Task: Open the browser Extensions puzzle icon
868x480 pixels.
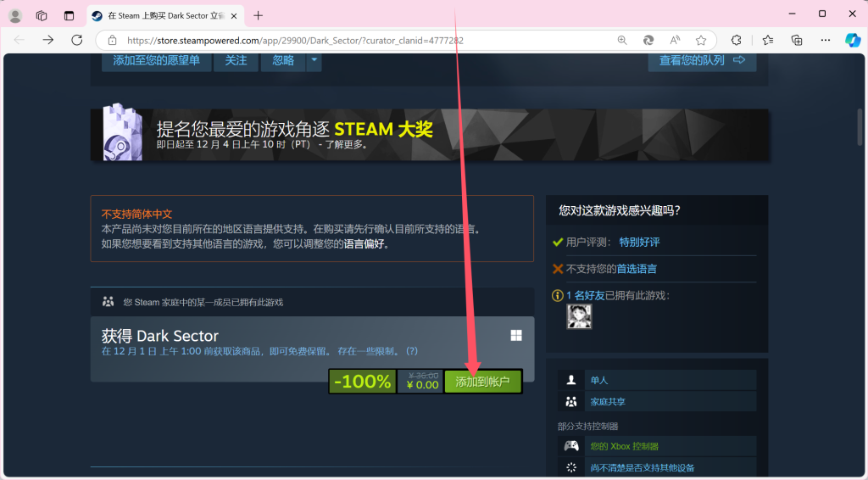Action: (x=737, y=40)
